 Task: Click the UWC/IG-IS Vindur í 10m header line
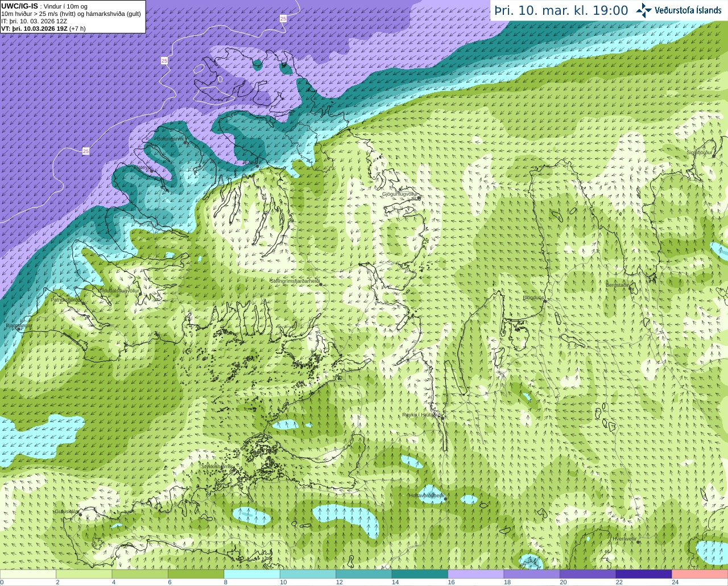(x=44, y=6)
